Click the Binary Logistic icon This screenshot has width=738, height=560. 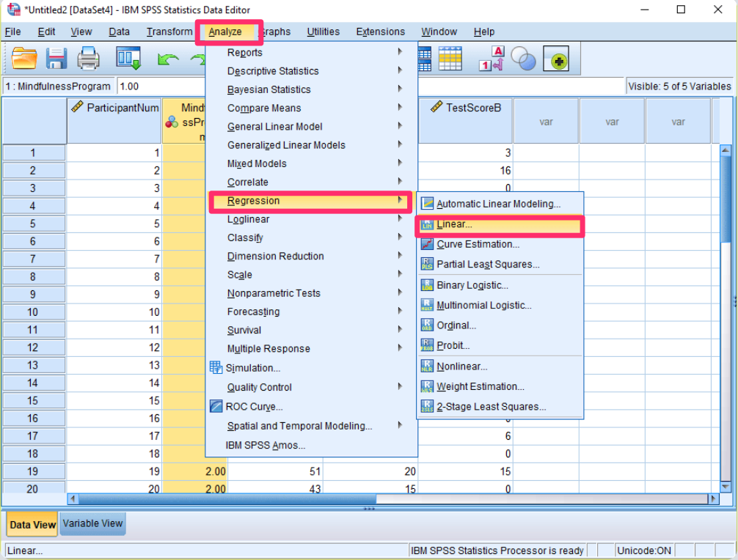click(427, 285)
